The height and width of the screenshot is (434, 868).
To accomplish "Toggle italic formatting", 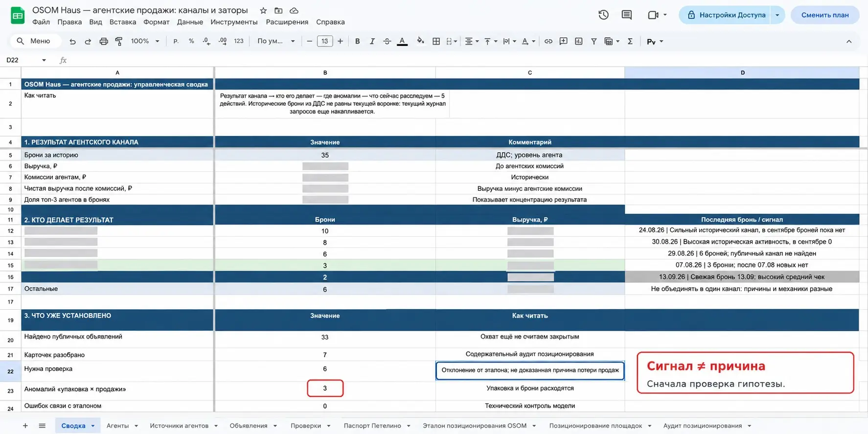I will pyautogui.click(x=372, y=42).
